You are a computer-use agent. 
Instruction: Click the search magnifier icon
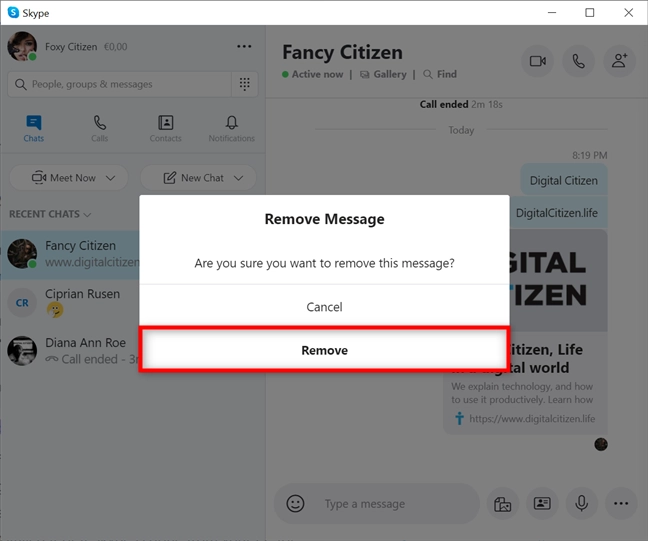20,84
